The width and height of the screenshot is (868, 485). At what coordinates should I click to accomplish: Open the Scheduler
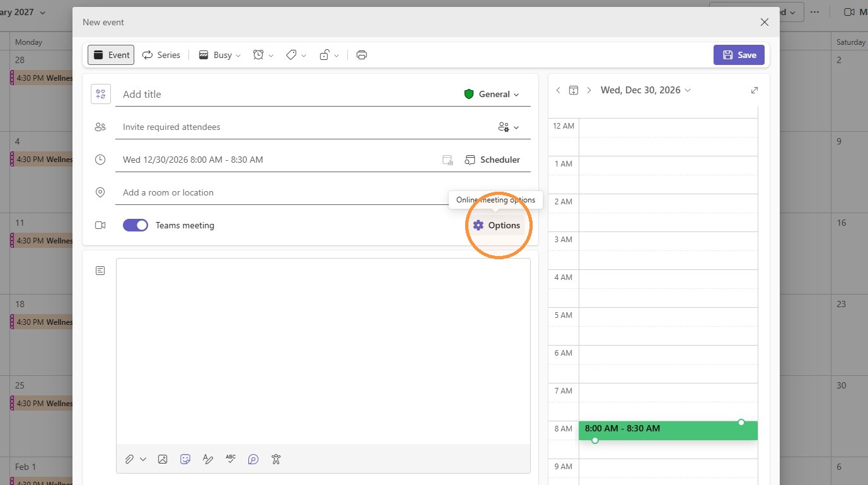tap(492, 160)
